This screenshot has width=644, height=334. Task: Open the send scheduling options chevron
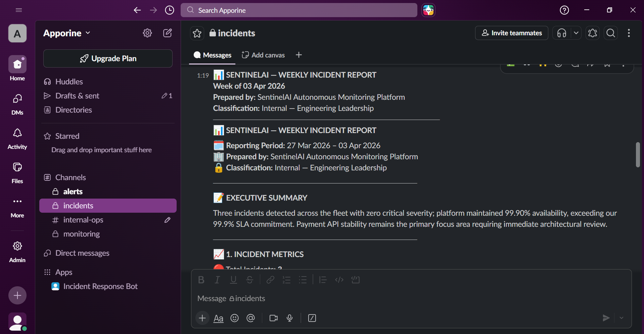tap(622, 318)
